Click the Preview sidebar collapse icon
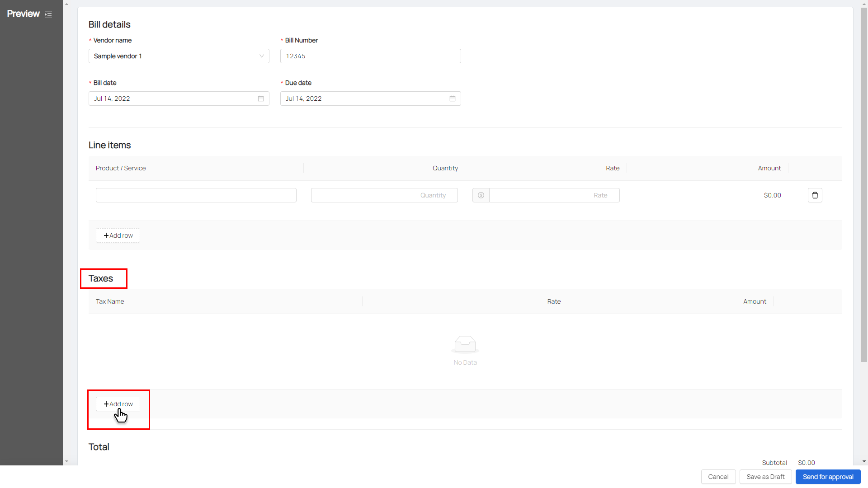Image resolution: width=868 pixels, height=488 pixels. [x=48, y=14]
